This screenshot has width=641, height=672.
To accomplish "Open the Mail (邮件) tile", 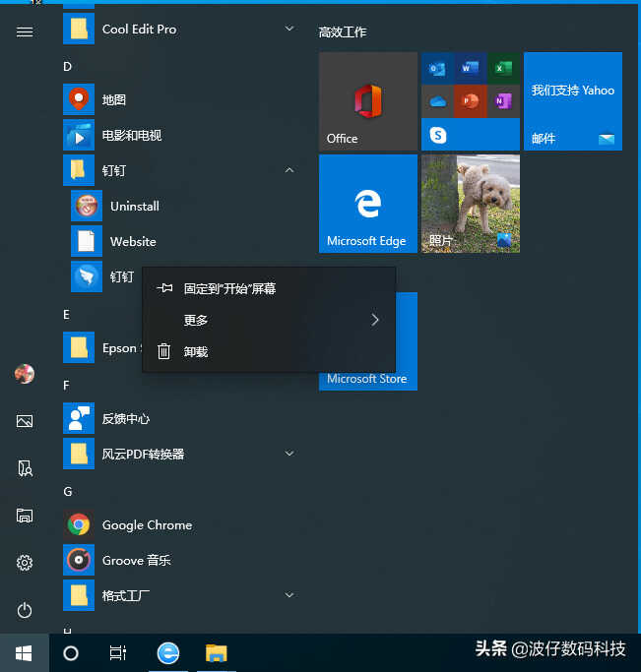I will [573, 101].
